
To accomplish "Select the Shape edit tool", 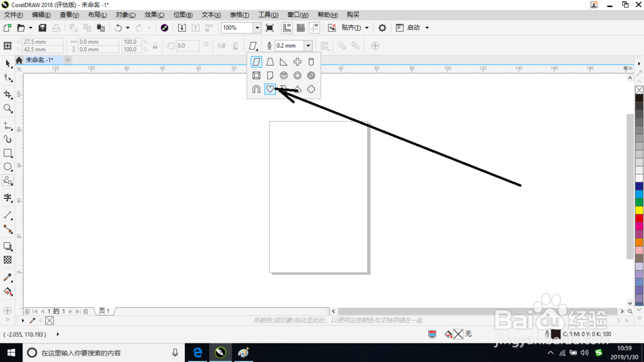I will pyautogui.click(x=7, y=78).
